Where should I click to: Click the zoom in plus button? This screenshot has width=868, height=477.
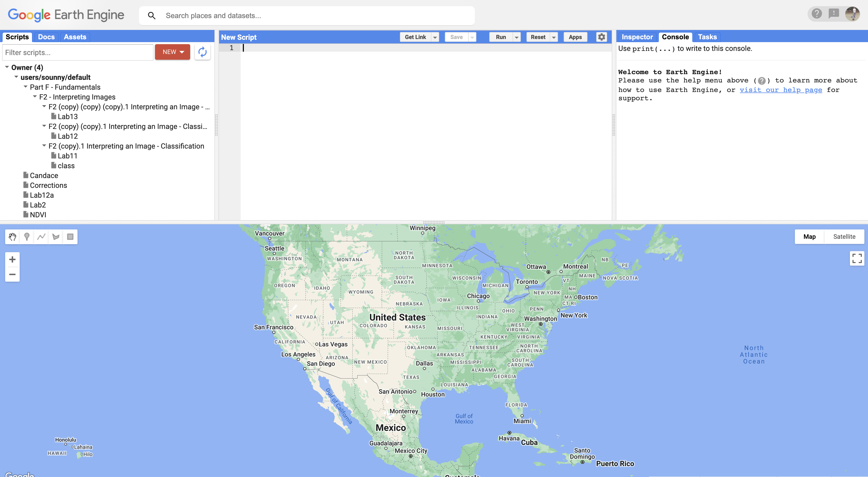pyautogui.click(x=12, y=259)
